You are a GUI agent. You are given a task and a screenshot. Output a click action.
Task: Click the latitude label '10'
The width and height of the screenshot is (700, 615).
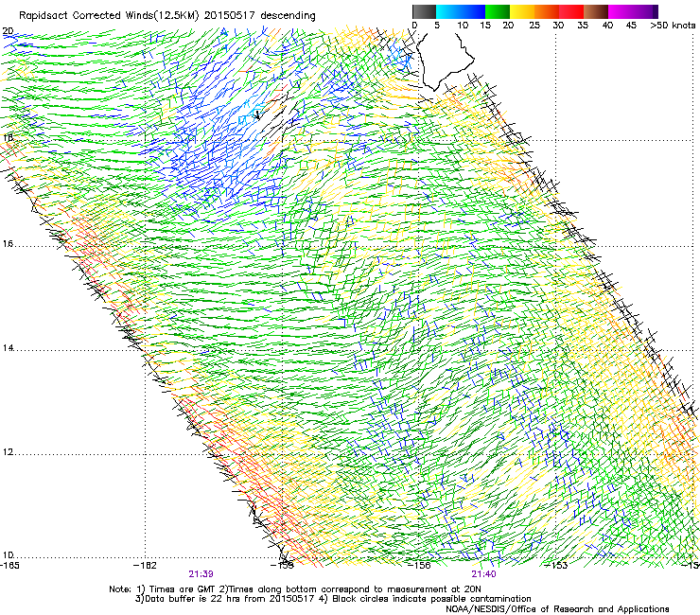point(8,554)
